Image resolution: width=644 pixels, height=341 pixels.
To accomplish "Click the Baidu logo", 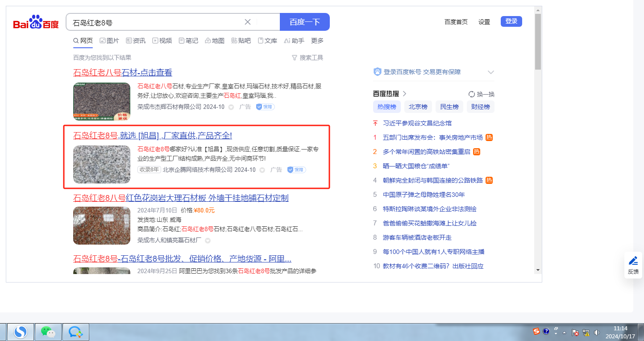I will (x=36, y=22).
